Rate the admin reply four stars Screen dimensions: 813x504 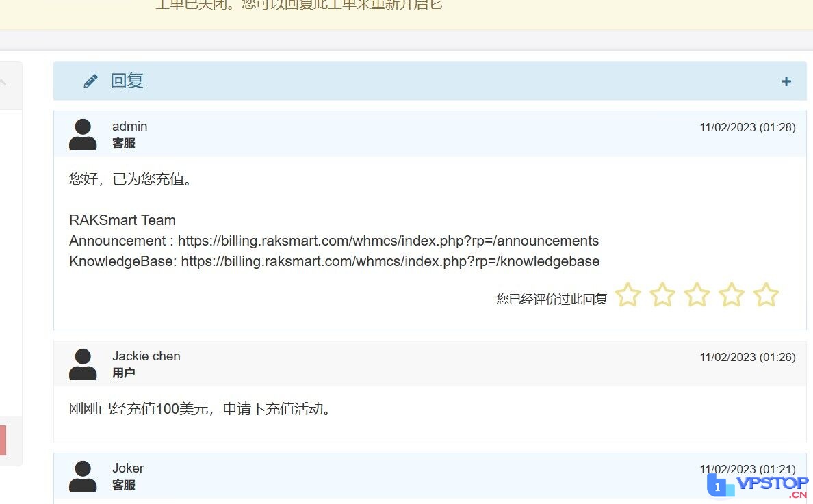pos(732,295)
